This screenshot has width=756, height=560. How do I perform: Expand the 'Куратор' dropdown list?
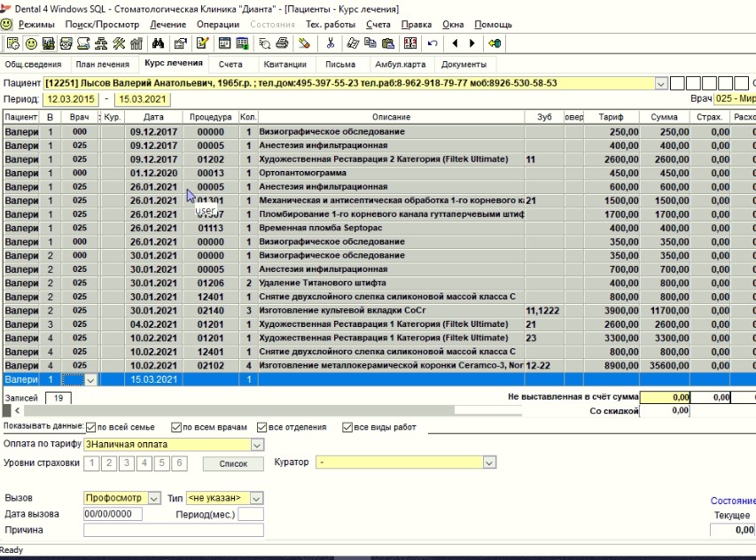click(488, 463)
